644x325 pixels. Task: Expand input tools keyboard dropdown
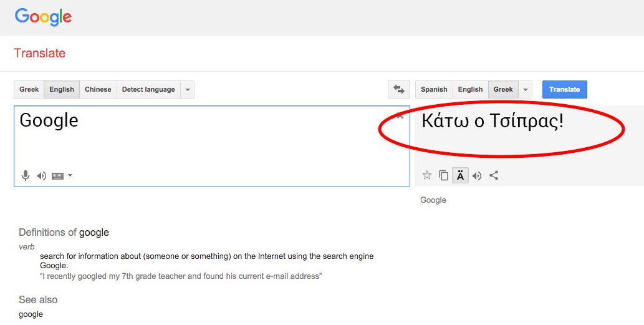click(x=70, y=175)
